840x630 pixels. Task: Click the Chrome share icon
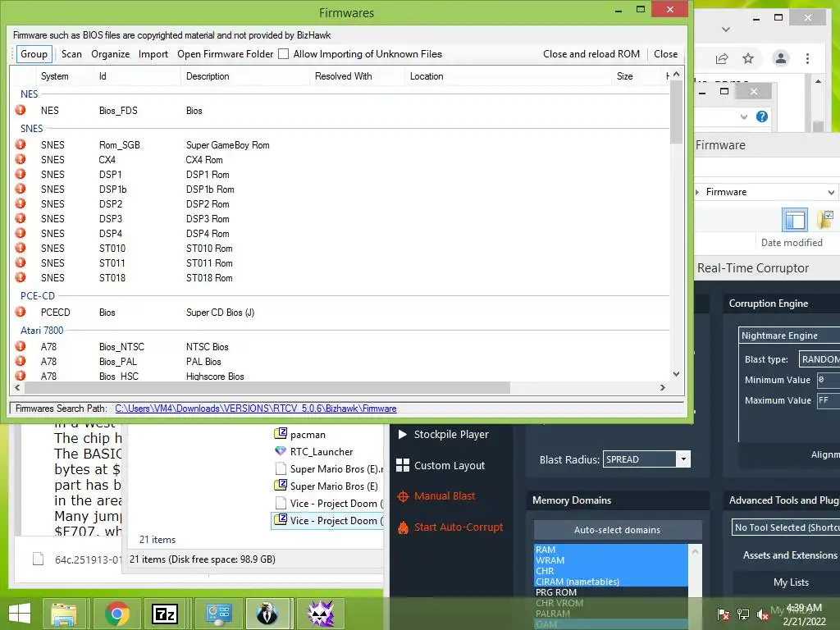[722, 58]
